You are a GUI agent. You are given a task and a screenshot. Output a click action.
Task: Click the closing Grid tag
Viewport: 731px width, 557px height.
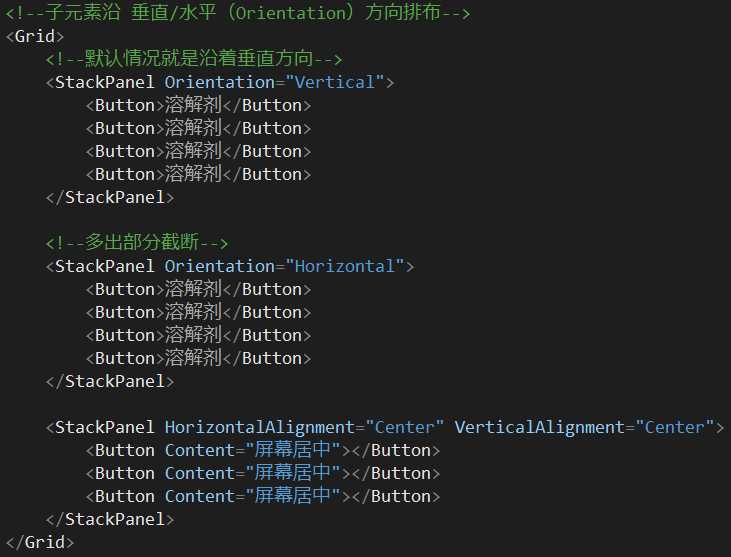click(40, 543)
